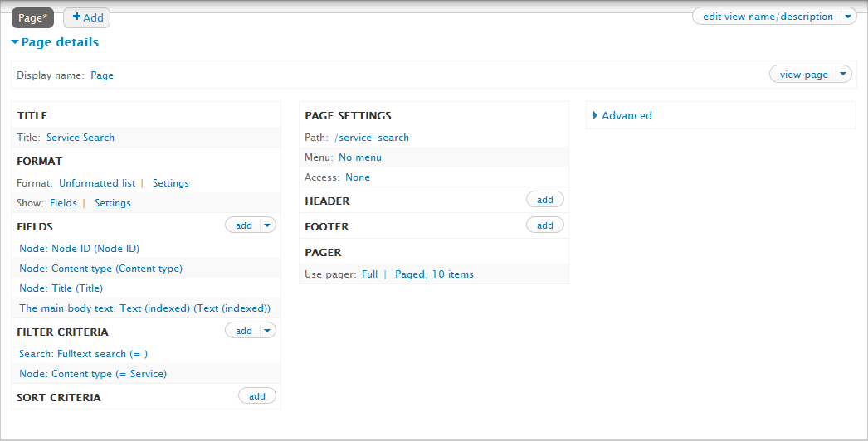Edit the /service-search path
The width and height of the screenshot is (868, 441).
click(372, 138)
